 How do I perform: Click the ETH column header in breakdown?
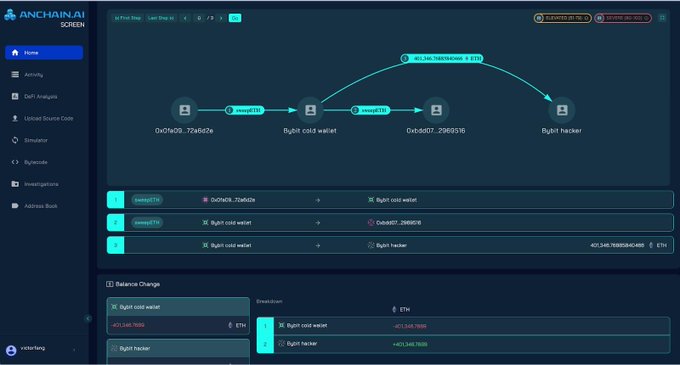coord(401,310)
